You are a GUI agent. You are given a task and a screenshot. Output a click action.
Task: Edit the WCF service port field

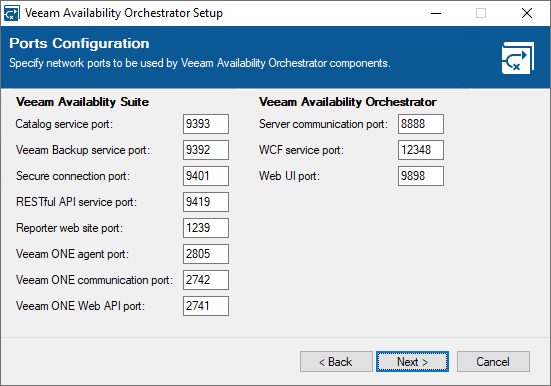(421, 150)
